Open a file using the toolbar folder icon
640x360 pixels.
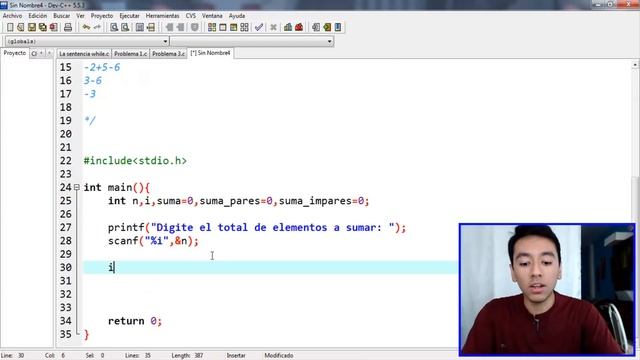click(x=21, y=27)
